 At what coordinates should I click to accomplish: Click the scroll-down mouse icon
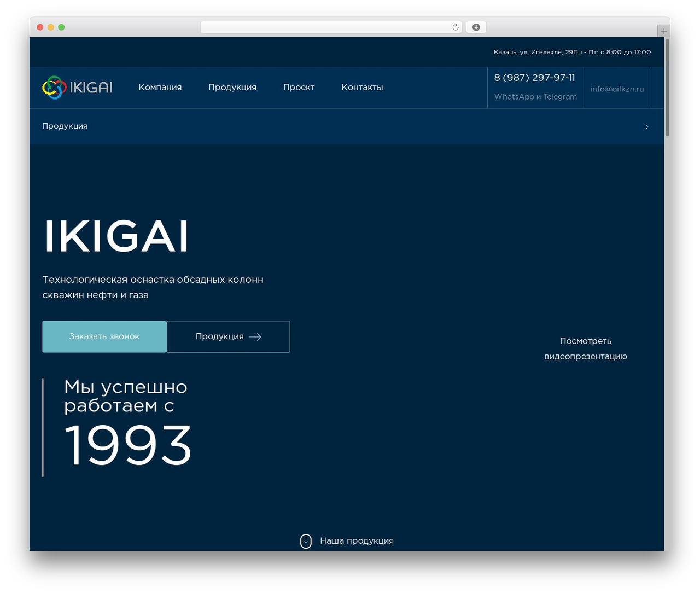click(306, 541)
